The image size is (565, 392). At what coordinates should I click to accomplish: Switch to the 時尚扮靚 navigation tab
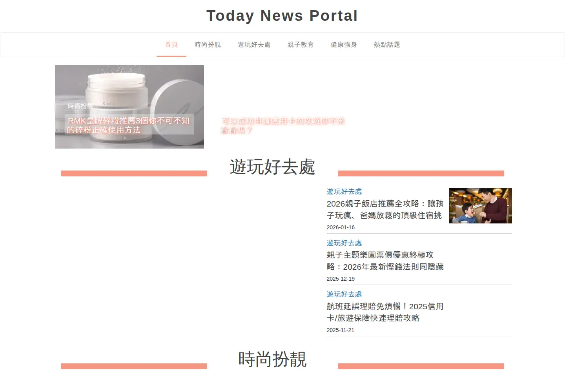point(208,45)
